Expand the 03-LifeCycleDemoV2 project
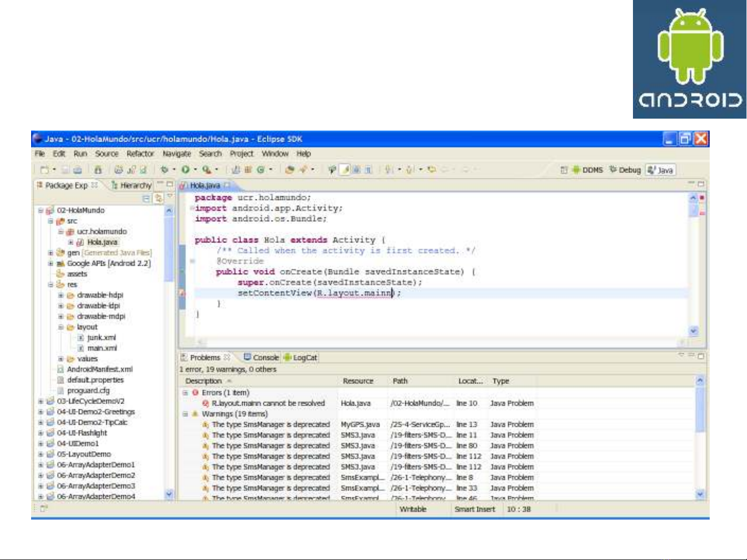 [x=40, y=401]
